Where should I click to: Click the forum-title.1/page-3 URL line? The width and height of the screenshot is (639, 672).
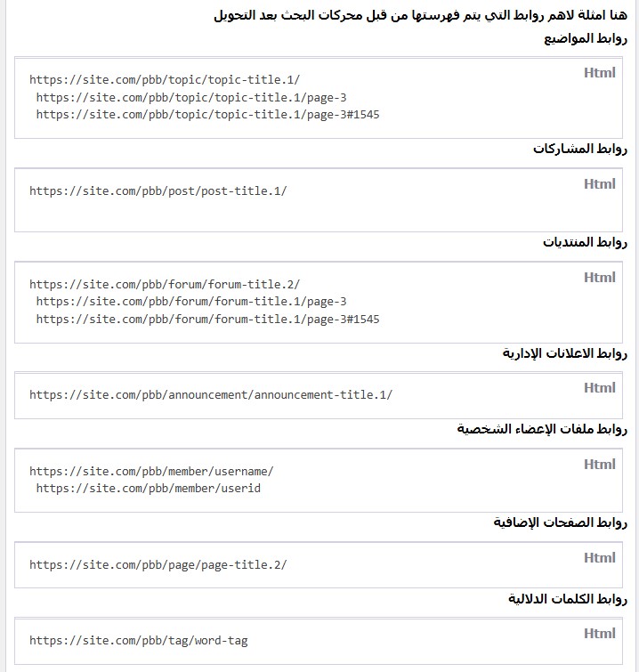tap(191, 301)
